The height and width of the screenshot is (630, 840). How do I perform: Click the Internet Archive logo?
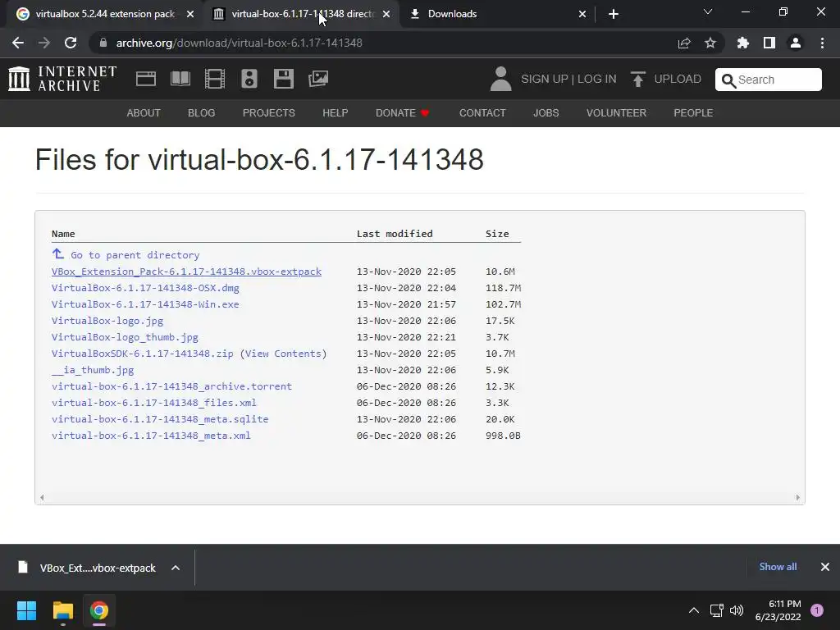(62, 79)
